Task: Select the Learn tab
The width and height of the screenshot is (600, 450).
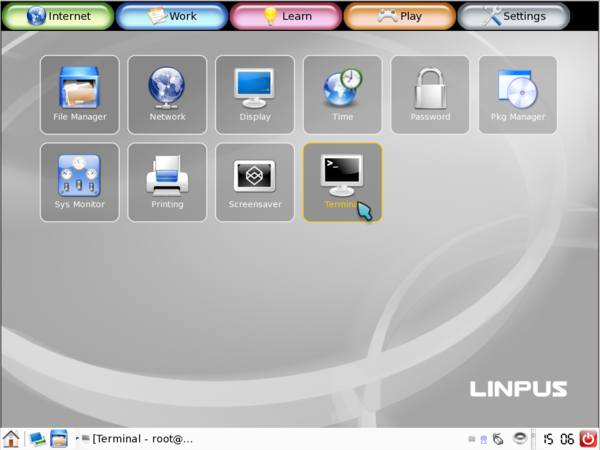Action: (285, 16)
